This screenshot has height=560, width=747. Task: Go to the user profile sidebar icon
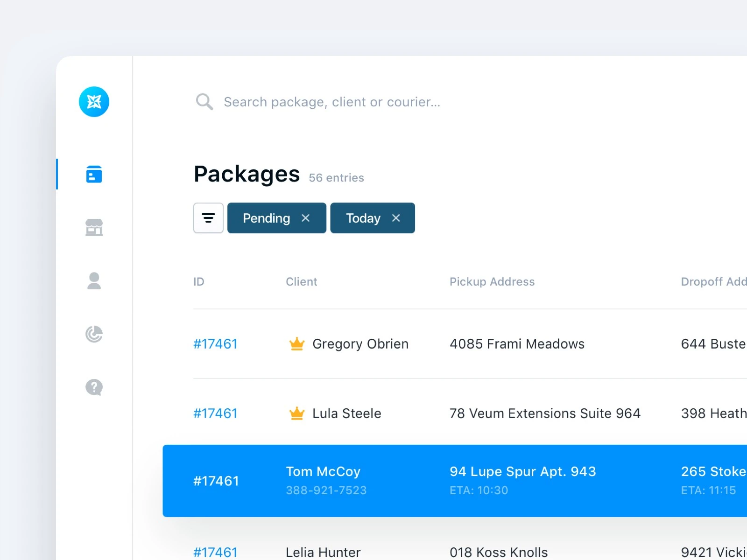pyautogui.click(x=94, y=281)
